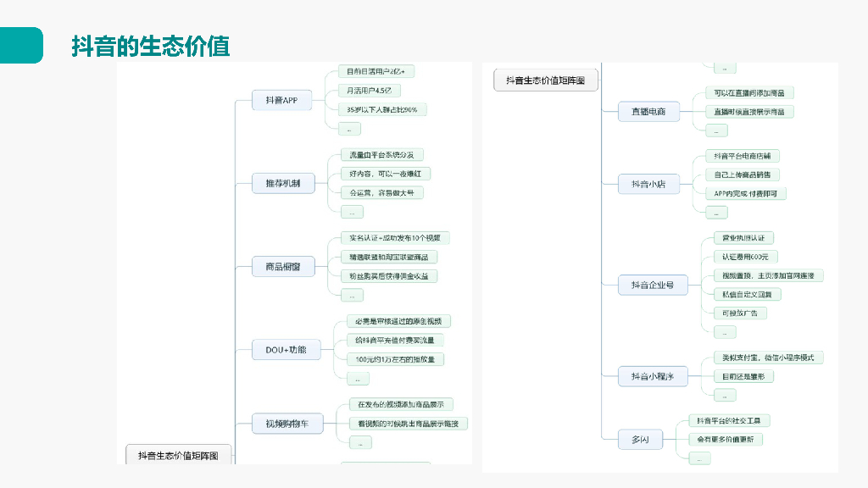This screenshot has height=488, width=868.
Task: Select the 抖音小程序 branch node
Action: [x=653, y=376]
